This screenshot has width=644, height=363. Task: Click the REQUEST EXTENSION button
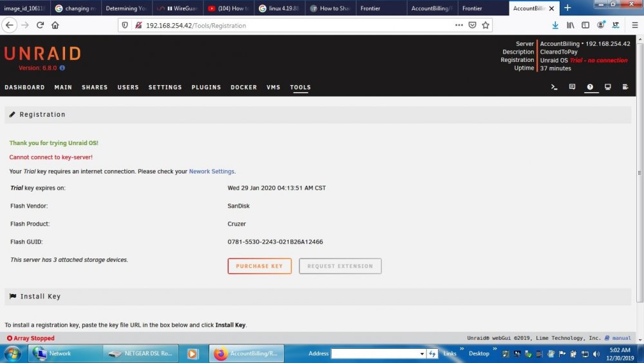click(340, 266)
